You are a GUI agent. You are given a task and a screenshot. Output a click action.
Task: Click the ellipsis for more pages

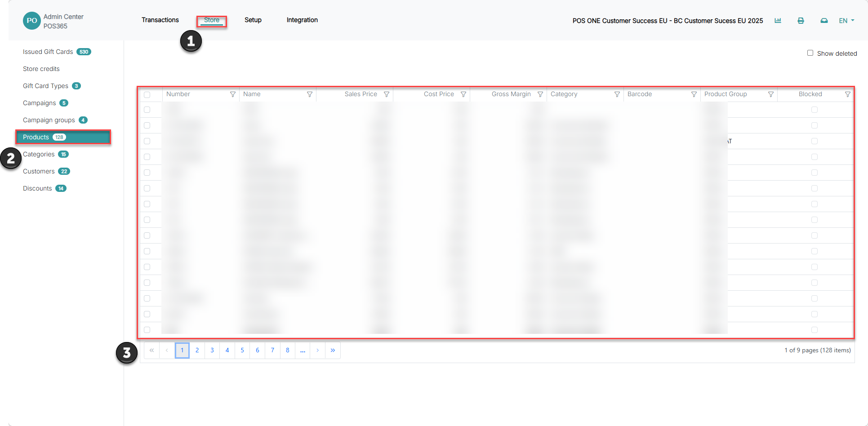point(303,350)
